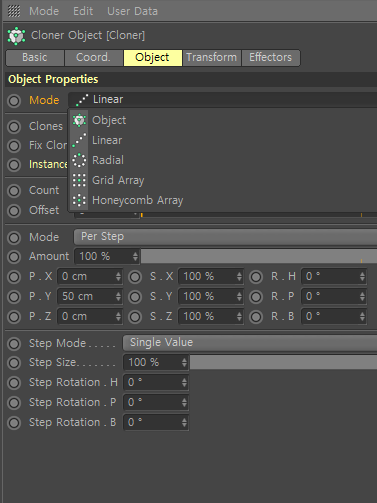Open the Per Step mode dropdown
377x503 pixels.
225,237
